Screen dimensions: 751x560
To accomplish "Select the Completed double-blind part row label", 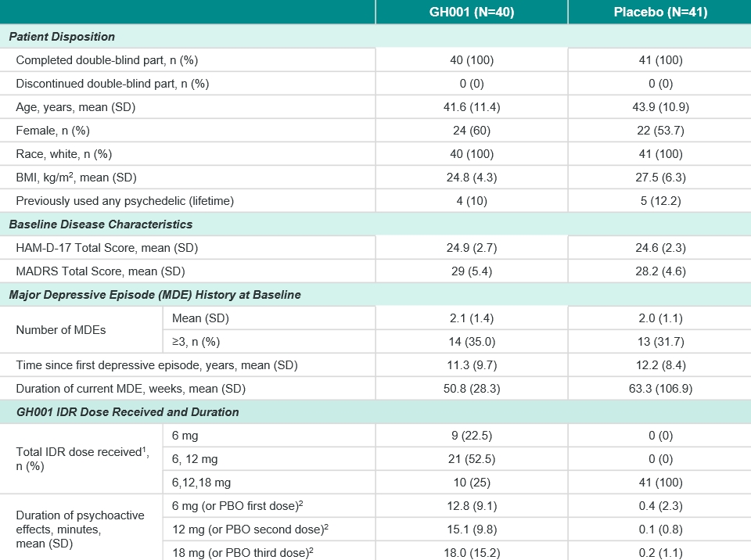I will point(112,60).
